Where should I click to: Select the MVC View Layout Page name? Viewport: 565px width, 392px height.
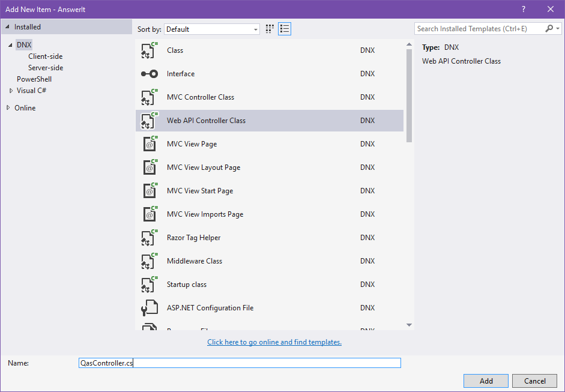pos(204,167)
